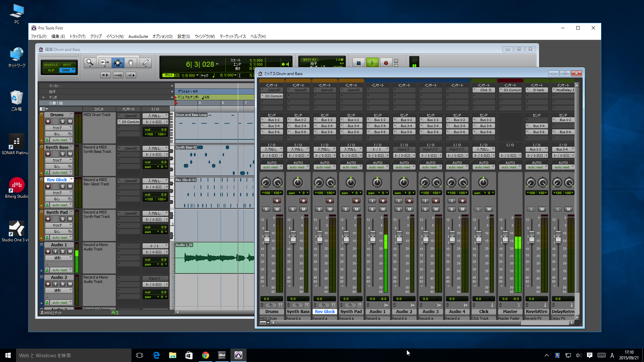This screenshot has height=362, width=644.
Task: Open the ファイル(F) menu
Action: (x=39, y=37)
